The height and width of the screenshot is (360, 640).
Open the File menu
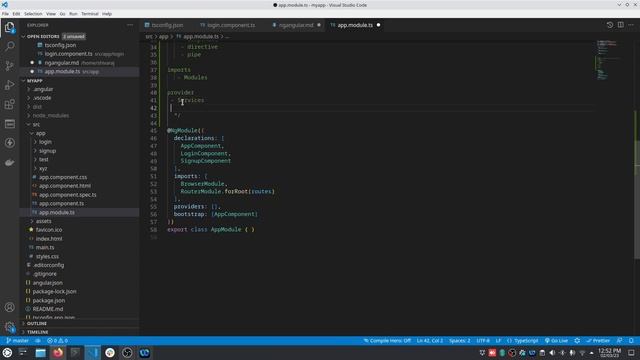[x=5, y=13]
